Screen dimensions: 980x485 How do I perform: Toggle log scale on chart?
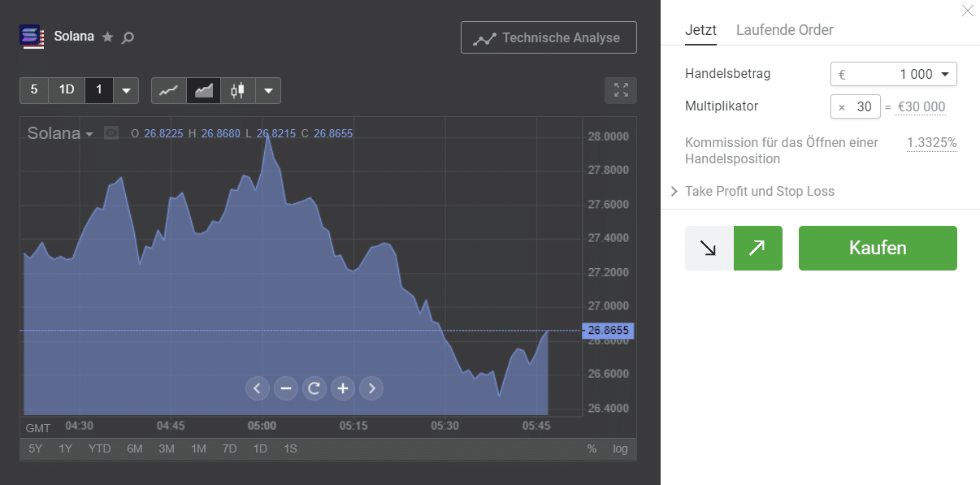click(620, 448)
